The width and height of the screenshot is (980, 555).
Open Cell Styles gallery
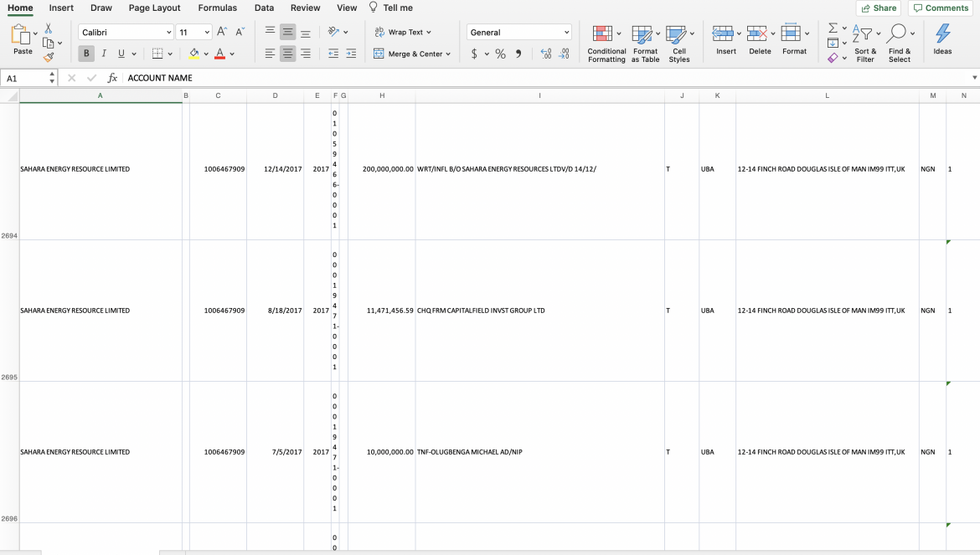tap(679, 44)
